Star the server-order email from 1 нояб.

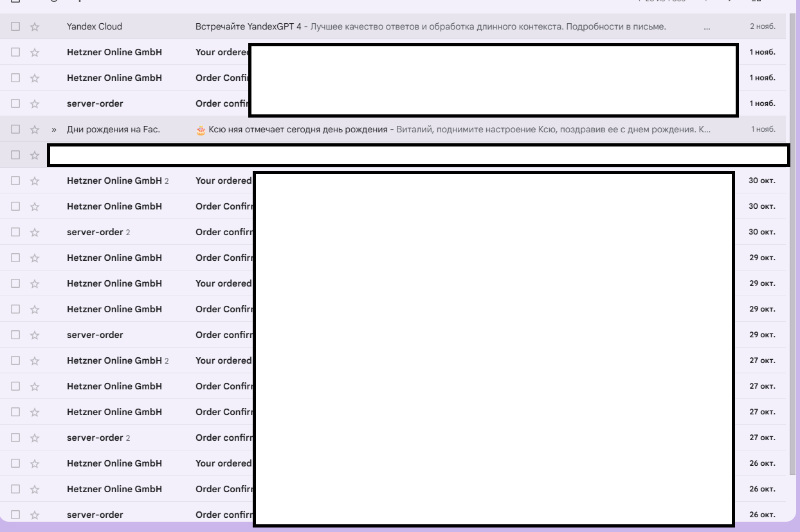click(35, 103)
